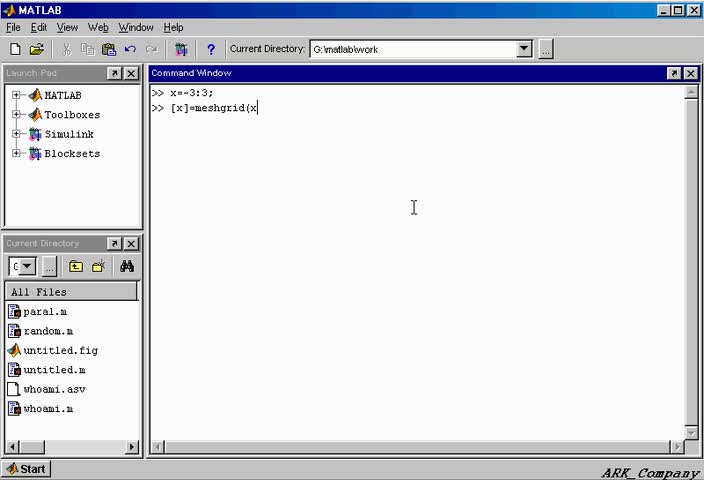Click the New M-file toolbar icon
Screen dimensions: 704x480
point(15,49)
